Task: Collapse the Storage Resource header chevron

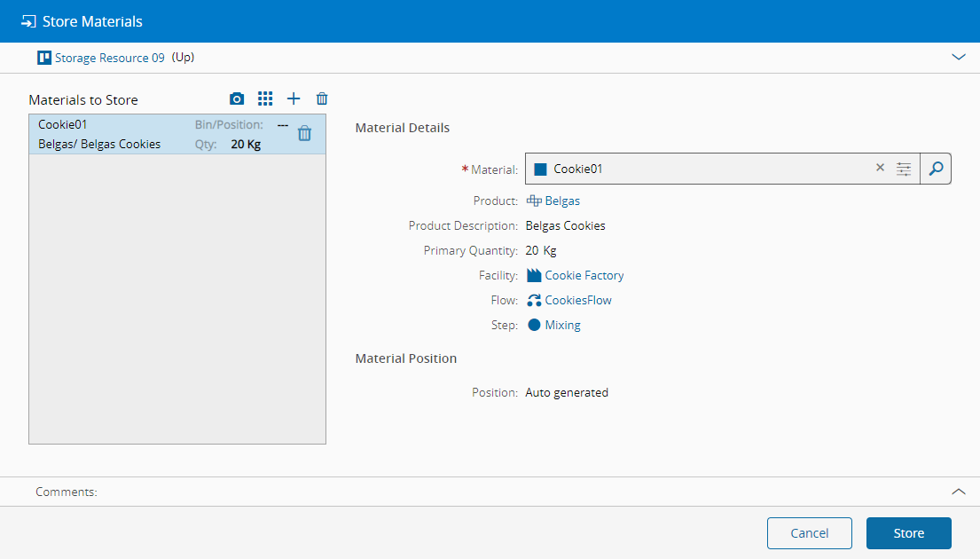Action: (958, 57)
